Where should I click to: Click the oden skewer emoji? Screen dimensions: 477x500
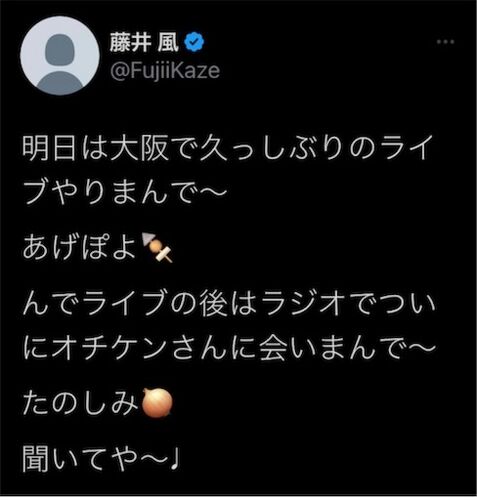(x=157, y=247)
